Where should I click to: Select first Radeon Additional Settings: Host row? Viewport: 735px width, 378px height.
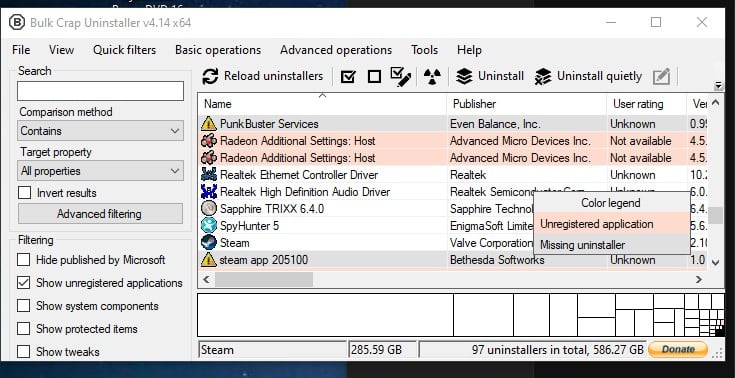tap(453, 141)
